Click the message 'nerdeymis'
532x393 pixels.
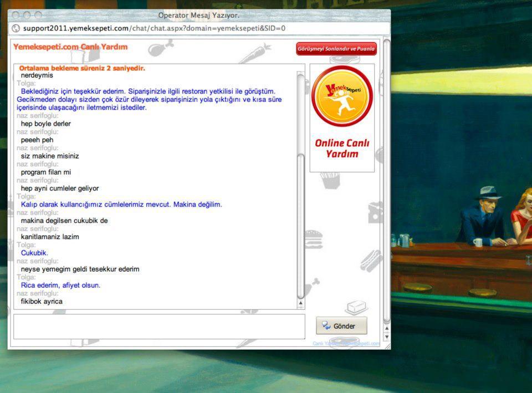pyautogui.click(x=37, y=75)
